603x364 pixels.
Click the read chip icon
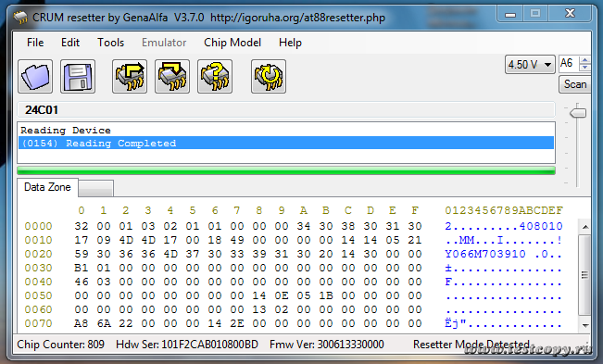(x=130, y=77)
